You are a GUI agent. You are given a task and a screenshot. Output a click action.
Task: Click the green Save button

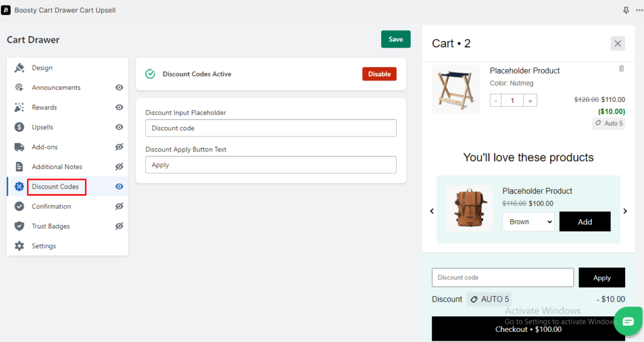396,39
